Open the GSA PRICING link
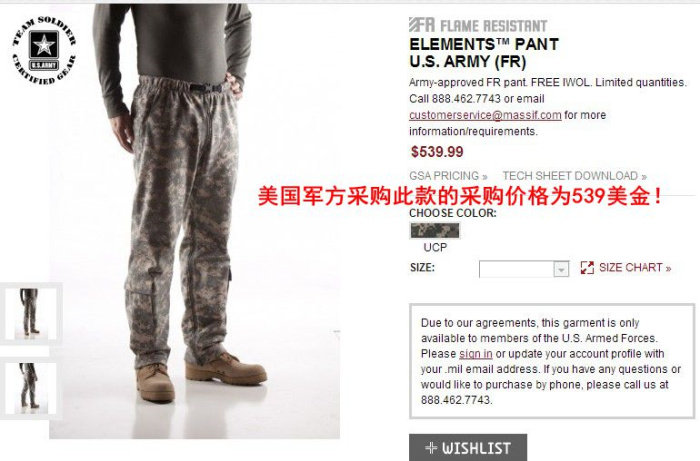The height and width of the screenshot is (461, 700). 448,176
